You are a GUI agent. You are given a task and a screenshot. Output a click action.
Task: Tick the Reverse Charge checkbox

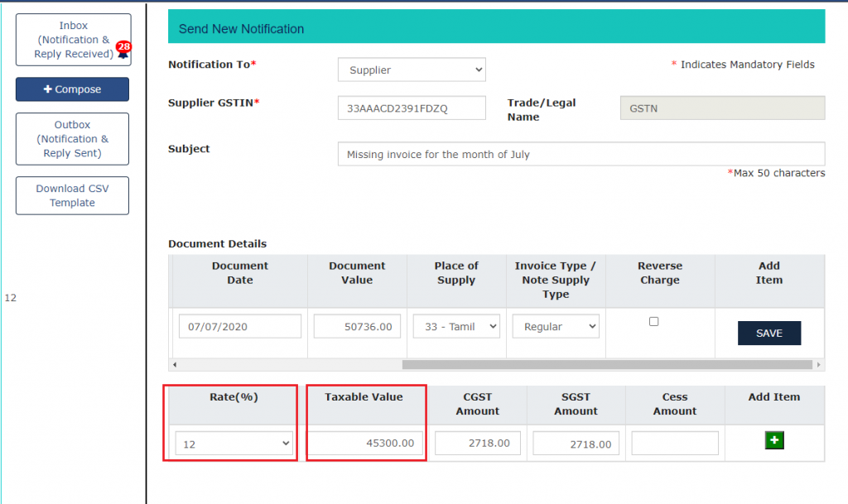point(654,321)
